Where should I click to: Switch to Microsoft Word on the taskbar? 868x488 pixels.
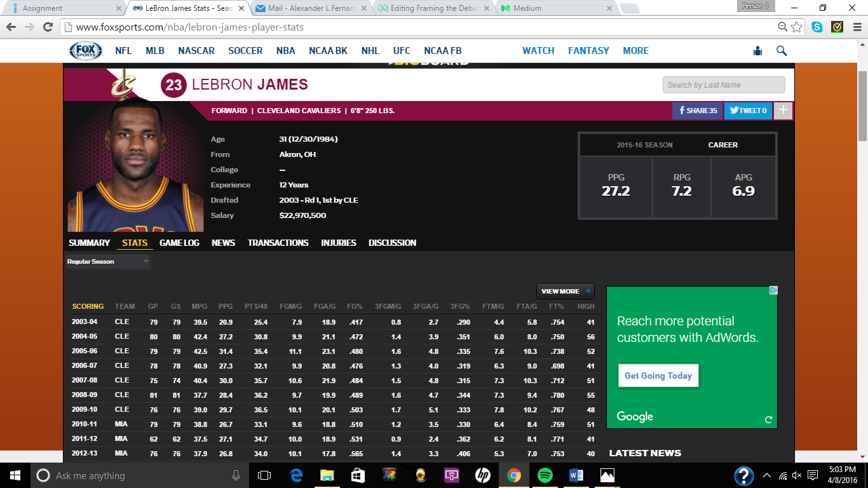click(x=576, y=475)
